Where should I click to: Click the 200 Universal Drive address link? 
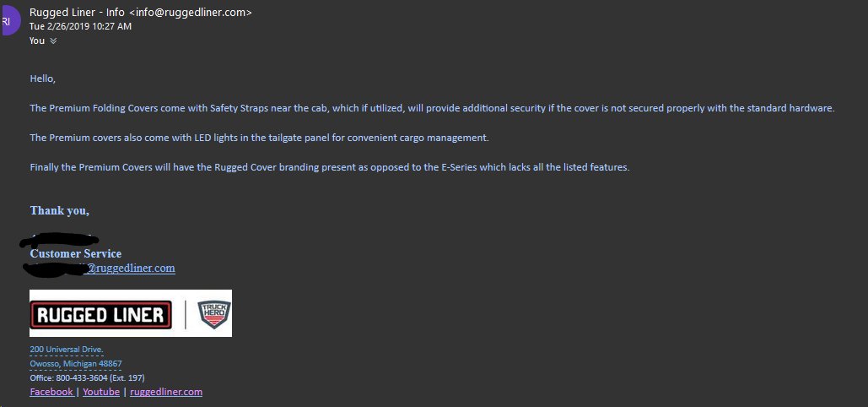coord(67,350)
